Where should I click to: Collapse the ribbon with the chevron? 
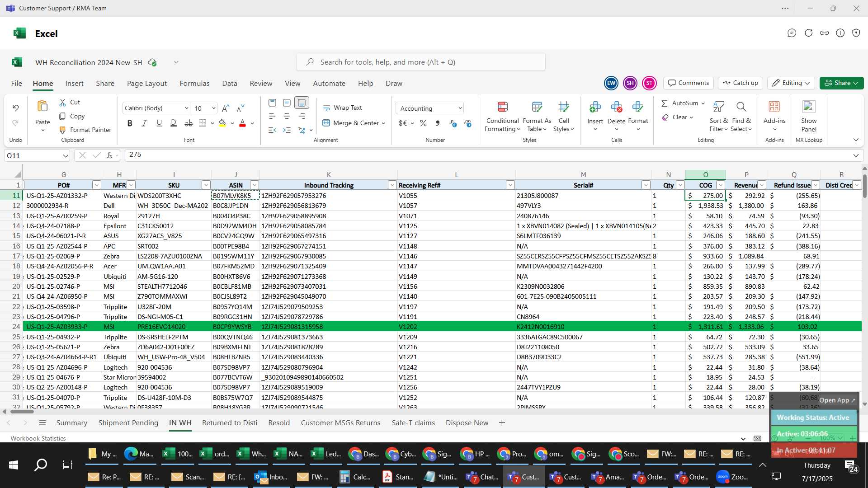tap(856, 140)
